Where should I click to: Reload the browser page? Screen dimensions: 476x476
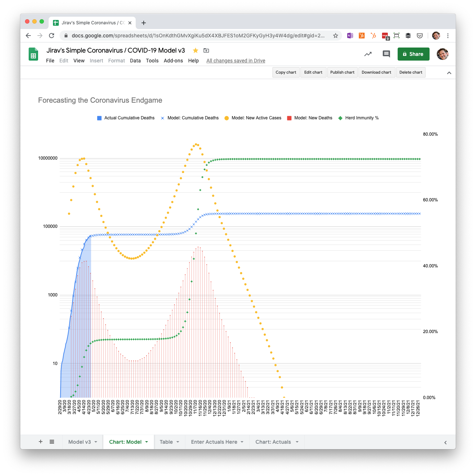[x=52, y=36]
